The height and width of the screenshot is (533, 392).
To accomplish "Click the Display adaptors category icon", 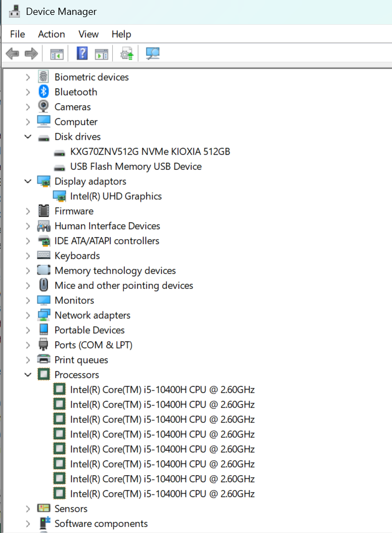I will [x=43, y=181].
